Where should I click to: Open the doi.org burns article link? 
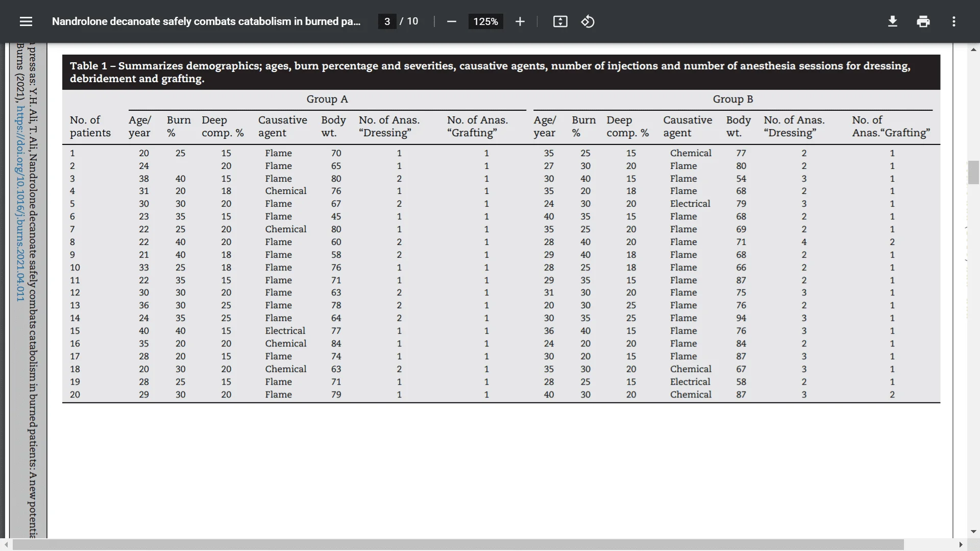click(x=20, y=203)
